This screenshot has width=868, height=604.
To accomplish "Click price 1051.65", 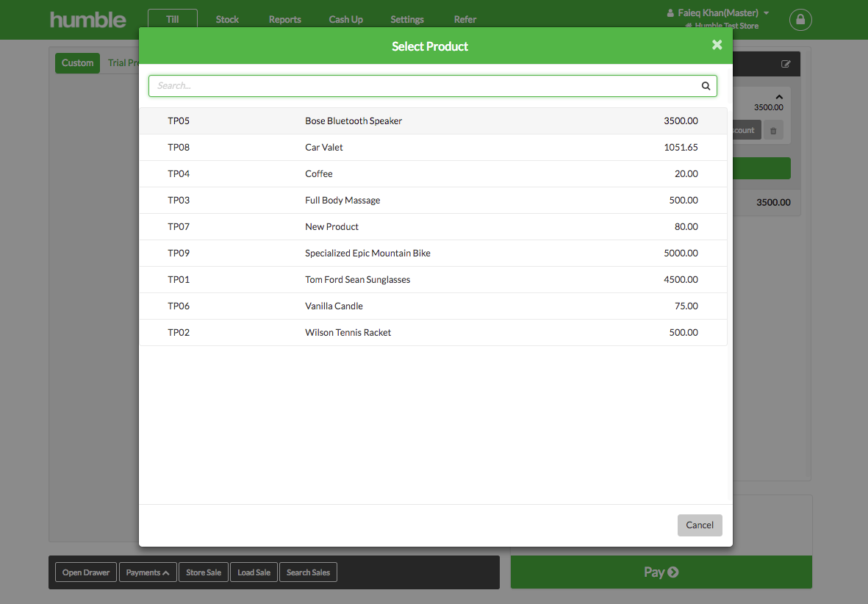I will click(681, 147).
